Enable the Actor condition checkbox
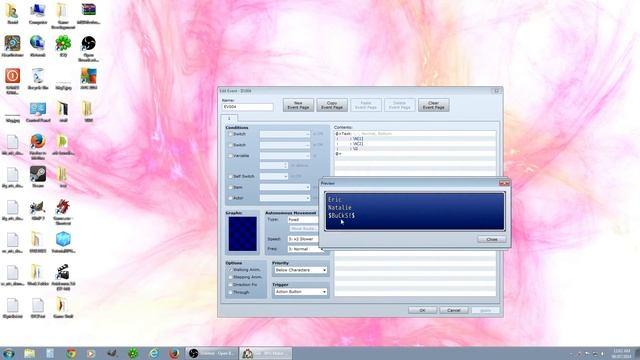Viewport: 640px width, 360px height. coord(230,198)
